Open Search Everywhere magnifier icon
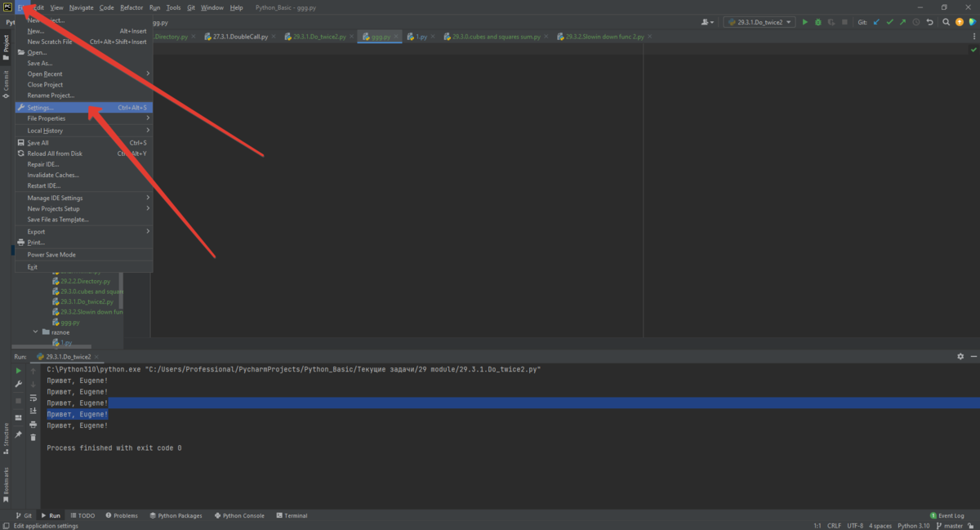The height and width of the screenshot is (530, 980). 945,22
